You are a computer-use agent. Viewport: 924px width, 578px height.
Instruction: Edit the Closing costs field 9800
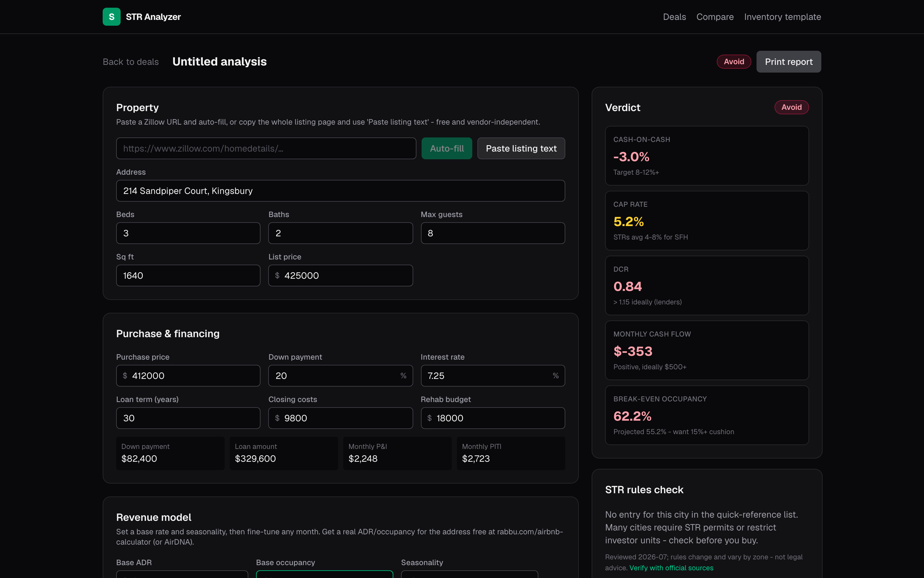[341, 418]
